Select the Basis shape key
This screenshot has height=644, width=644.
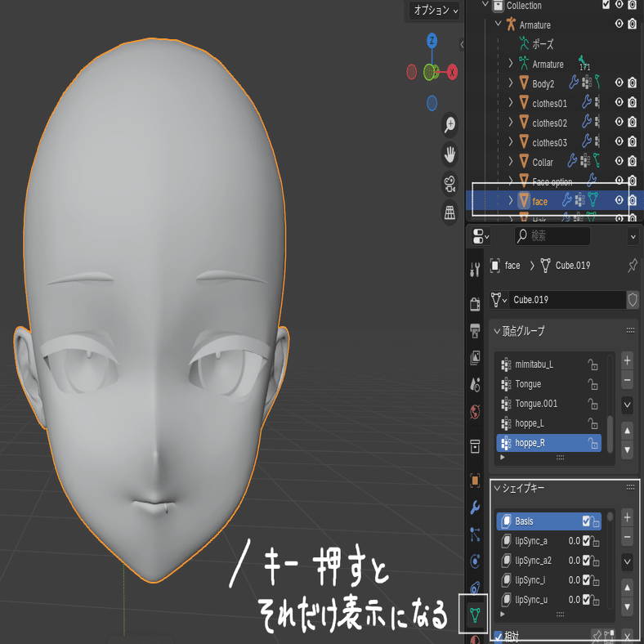point(548,521)
